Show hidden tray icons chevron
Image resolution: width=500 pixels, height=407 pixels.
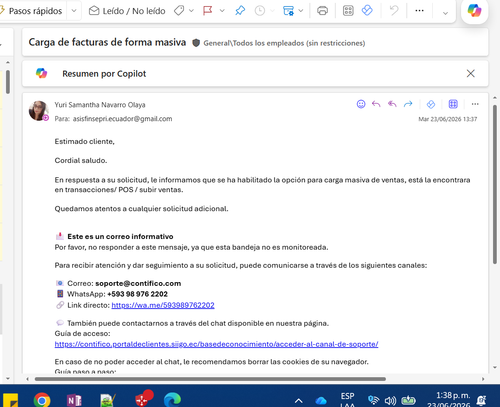[299, 400]
